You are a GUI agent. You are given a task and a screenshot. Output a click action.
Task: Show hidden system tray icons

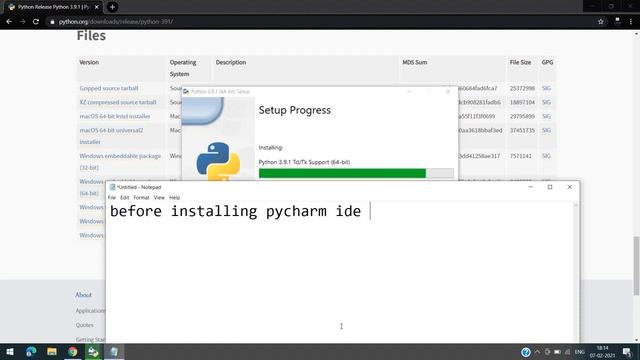(537, 352)
